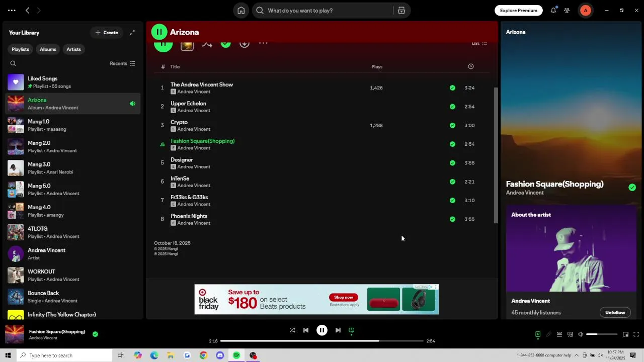644x362 pixels.
Task: Skip to previous track
Action: tap(306, 330)
